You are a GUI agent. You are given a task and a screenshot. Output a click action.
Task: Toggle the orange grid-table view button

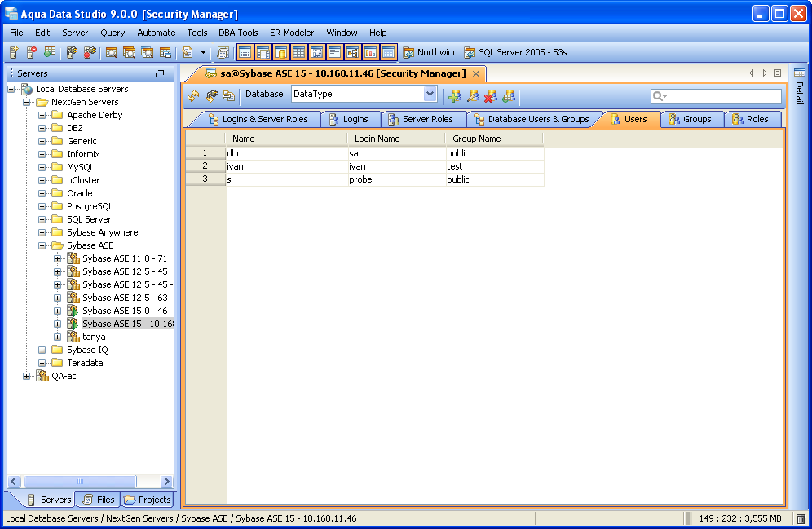(x=299, y=52)
